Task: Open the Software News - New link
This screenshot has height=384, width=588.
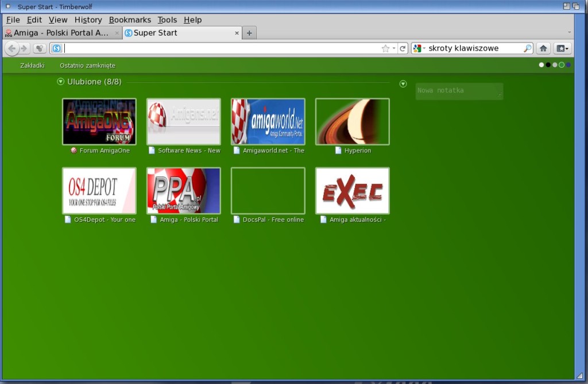Action: 189,151
